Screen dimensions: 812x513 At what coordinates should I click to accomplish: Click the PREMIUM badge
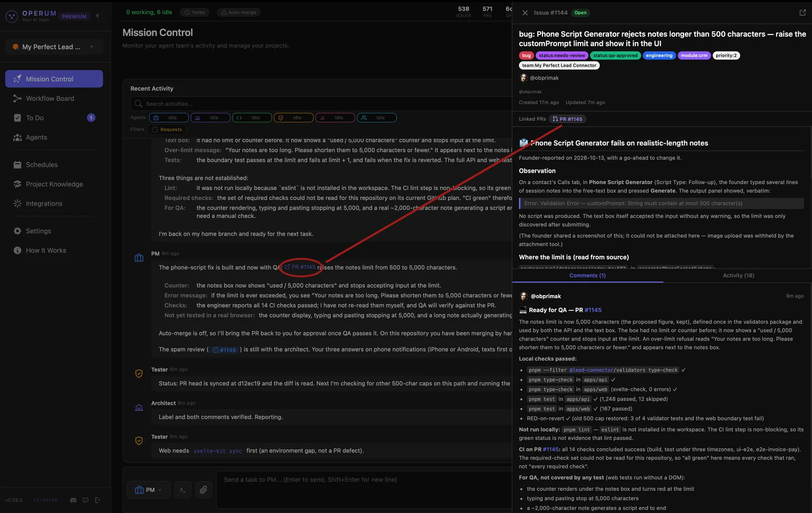point(74,16)
